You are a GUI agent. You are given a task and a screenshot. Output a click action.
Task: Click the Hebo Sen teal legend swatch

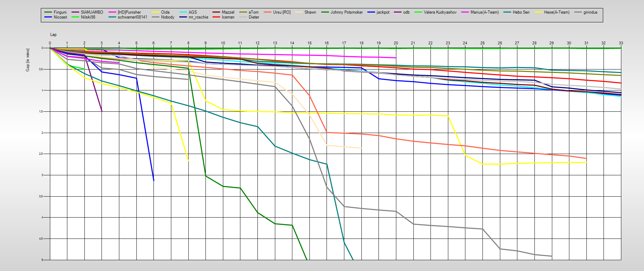coord(507,12)
